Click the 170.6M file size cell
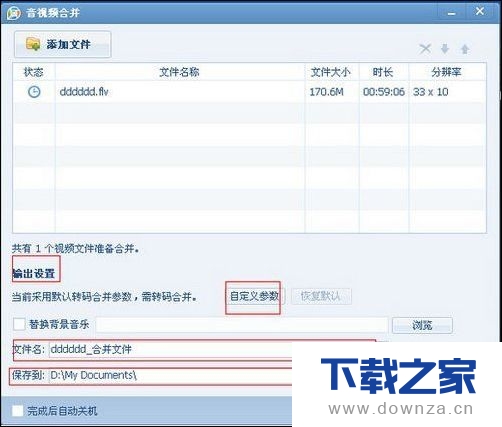Image resolution: width=502 pixels, height=427 pixels. point(326,92)
